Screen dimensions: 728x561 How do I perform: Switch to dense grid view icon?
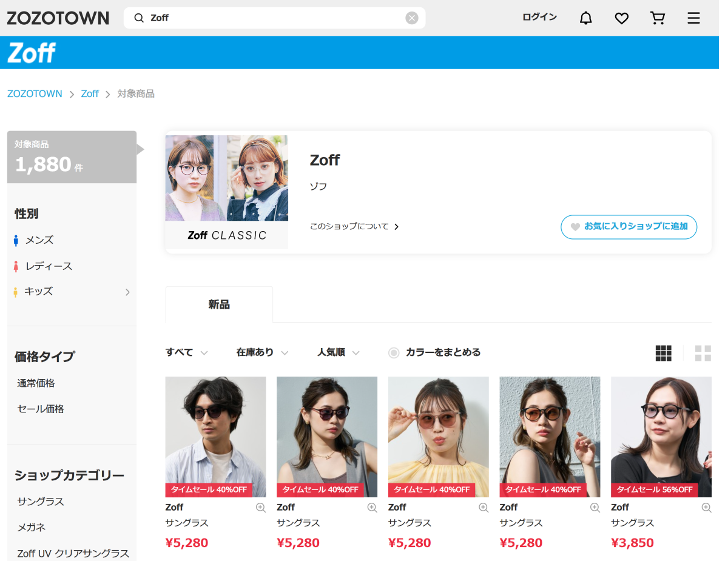pyautogui.click(x=664, y=353)
